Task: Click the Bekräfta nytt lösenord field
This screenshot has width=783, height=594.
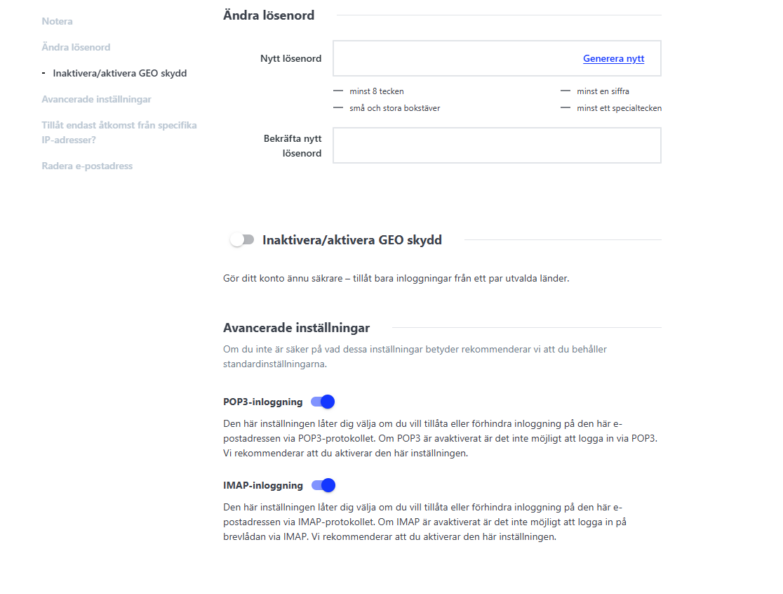Action: tap(496, 145)
